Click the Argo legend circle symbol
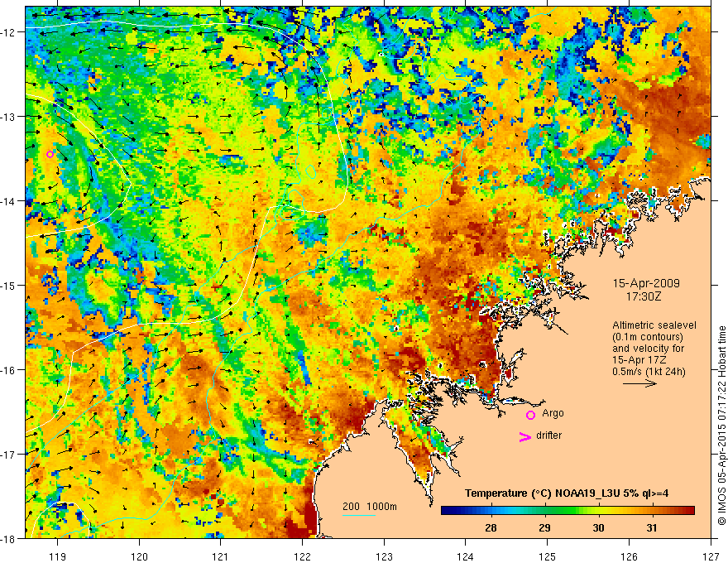The image size is (728, 563). coord(530,415)
